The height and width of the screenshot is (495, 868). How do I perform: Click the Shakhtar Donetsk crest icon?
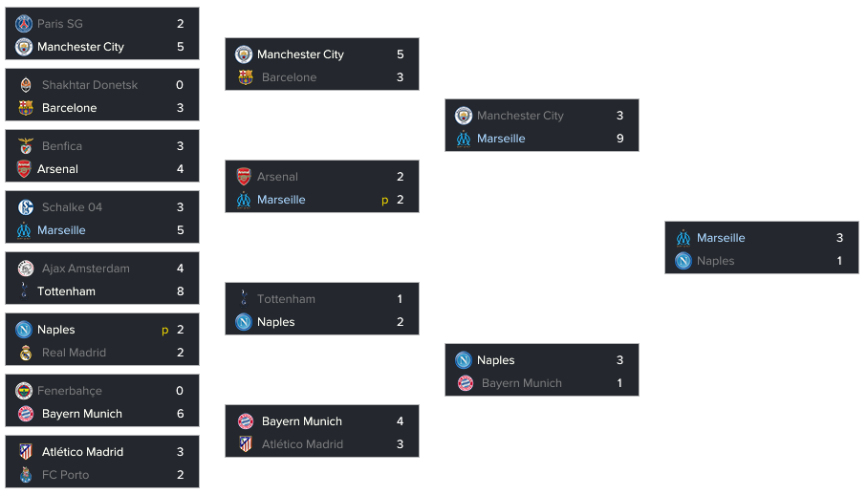pyautogui.click(x=26, y=85)
